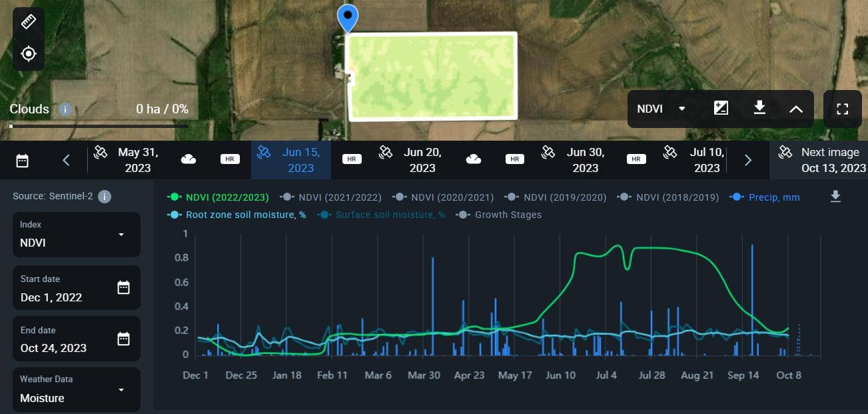This screenshot has height=414, width=868.
Task: Hide the Precip, mm series on the chart
Action: coord(765,197)
